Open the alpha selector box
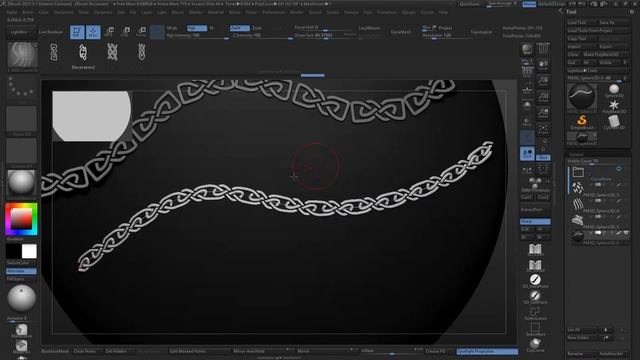Image resolution: width=640 pixels, height=360 pixels. pos(21,119)
